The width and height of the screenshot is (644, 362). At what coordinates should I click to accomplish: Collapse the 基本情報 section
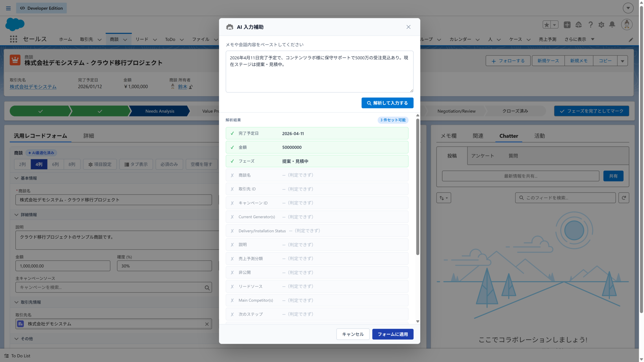click(x=17, y=178)
